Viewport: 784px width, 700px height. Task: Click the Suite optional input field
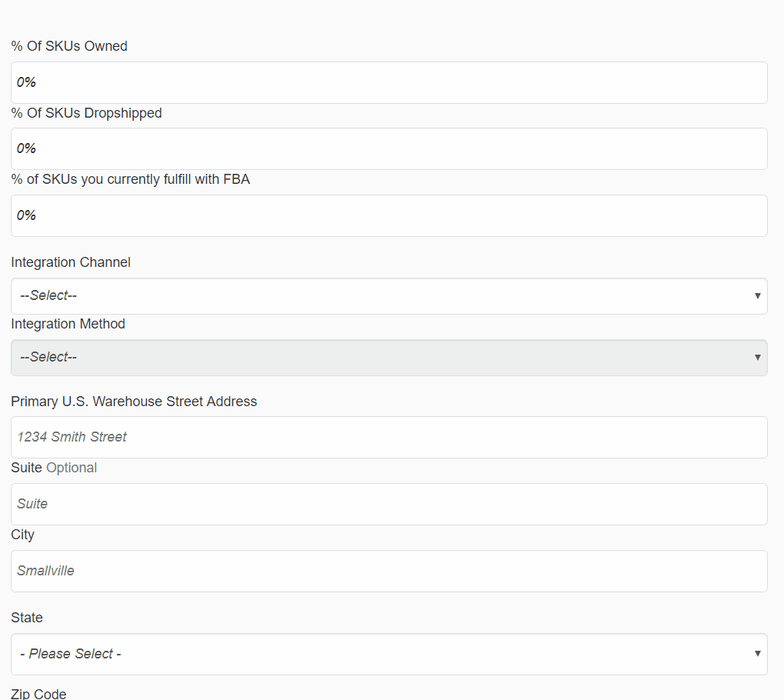389,504
